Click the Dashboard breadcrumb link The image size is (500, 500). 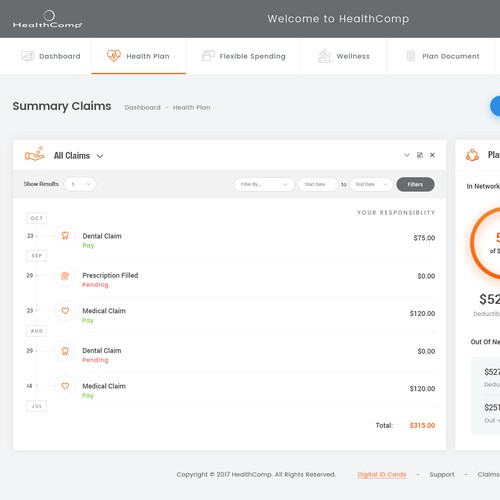(142, 107)
